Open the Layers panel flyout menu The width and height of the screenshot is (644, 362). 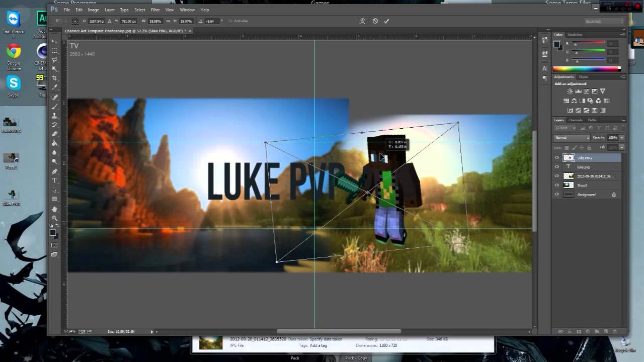[x=623, y=120]
